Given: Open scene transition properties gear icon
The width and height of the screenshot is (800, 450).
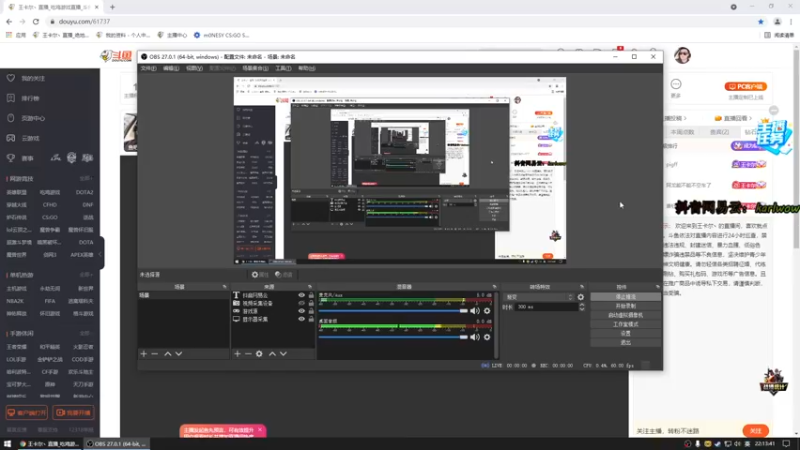Looking at the screenshot, I should pos(581,297).
